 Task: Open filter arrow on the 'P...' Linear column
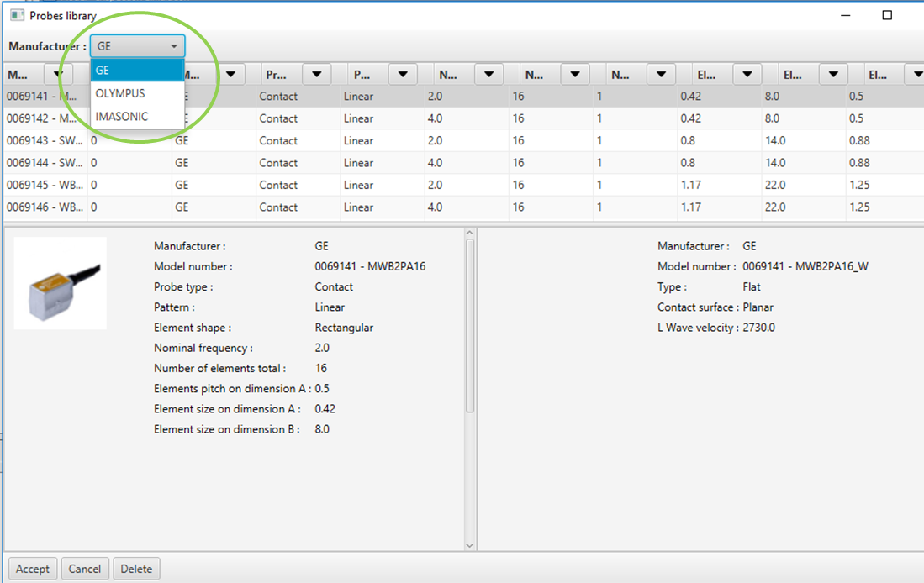click(x=402, y=75)
